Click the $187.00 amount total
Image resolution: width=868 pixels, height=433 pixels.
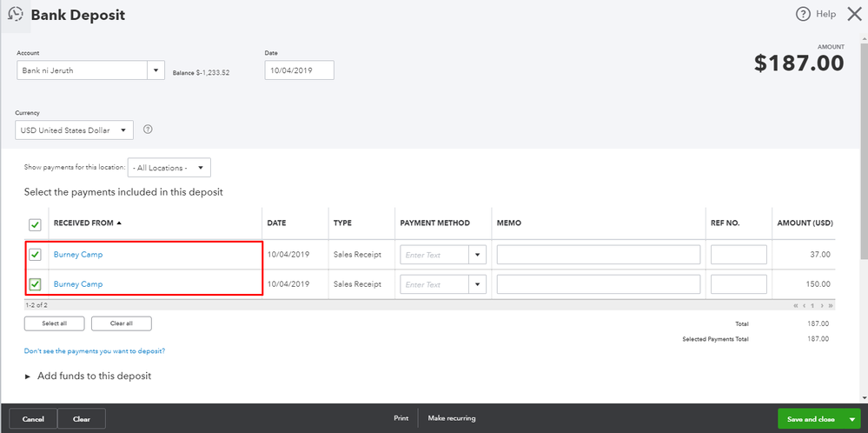click(x=798, y=63)
